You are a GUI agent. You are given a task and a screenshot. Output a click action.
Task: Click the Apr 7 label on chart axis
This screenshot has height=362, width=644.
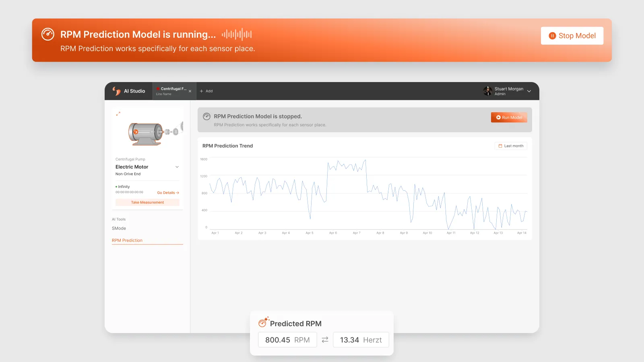coord(357,233)
